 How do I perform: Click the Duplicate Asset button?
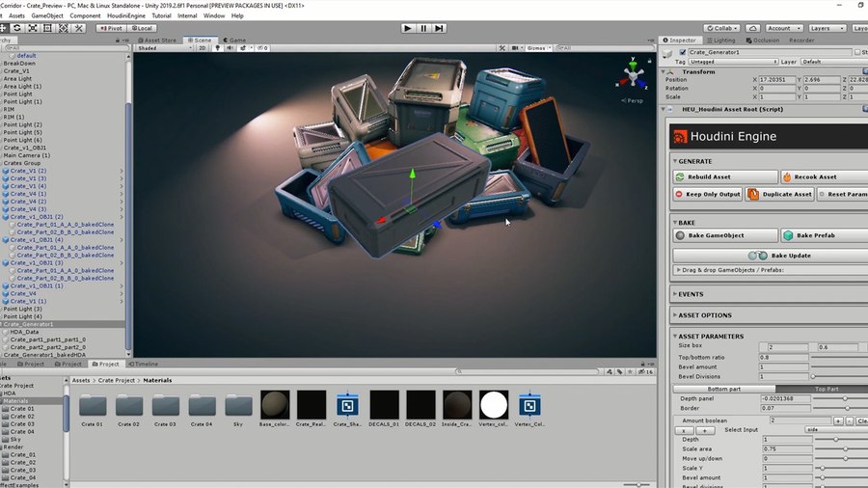click(779, 194)
